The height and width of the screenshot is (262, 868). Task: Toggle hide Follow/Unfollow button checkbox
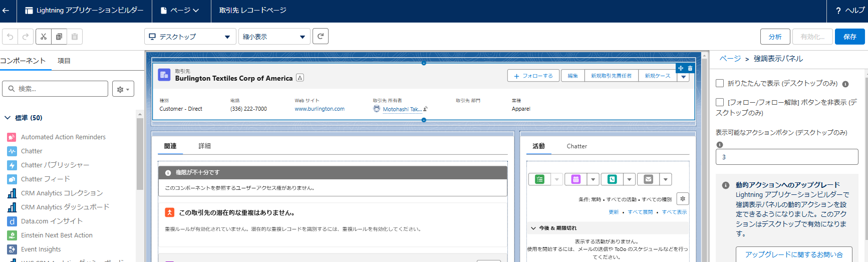pos(720,102)
